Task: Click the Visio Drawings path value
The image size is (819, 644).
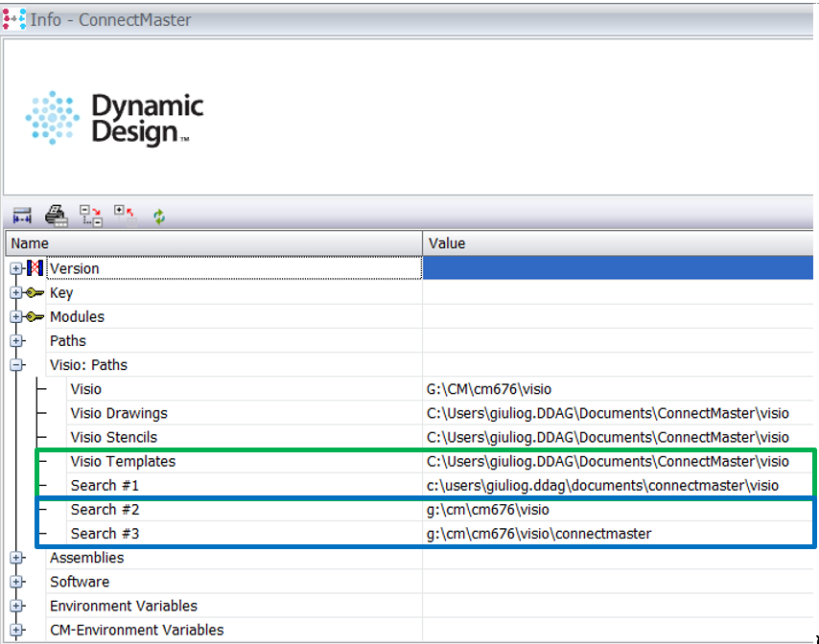Action: click(x=607, y=413)
